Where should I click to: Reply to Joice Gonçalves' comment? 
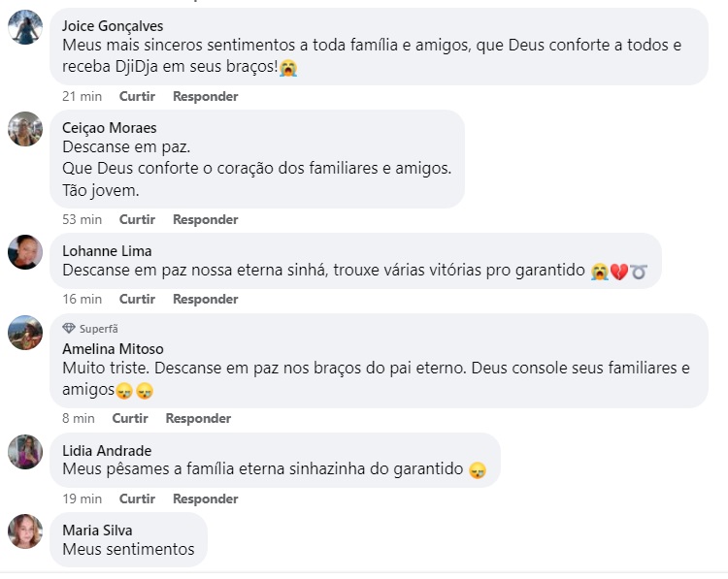coord(206,96)
